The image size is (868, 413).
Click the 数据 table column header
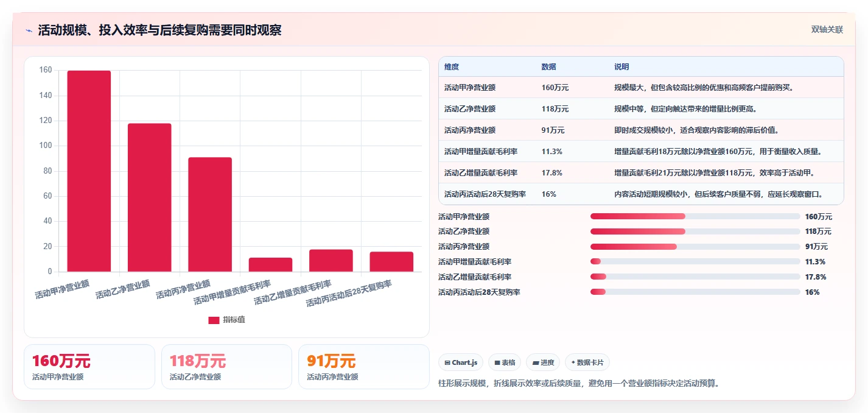(x=548, y=67)
